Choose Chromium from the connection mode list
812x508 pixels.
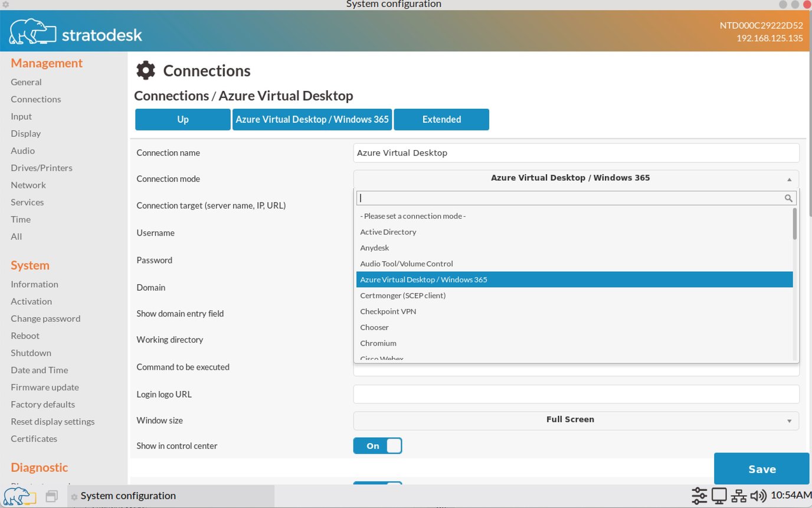(x=378, y=343)
